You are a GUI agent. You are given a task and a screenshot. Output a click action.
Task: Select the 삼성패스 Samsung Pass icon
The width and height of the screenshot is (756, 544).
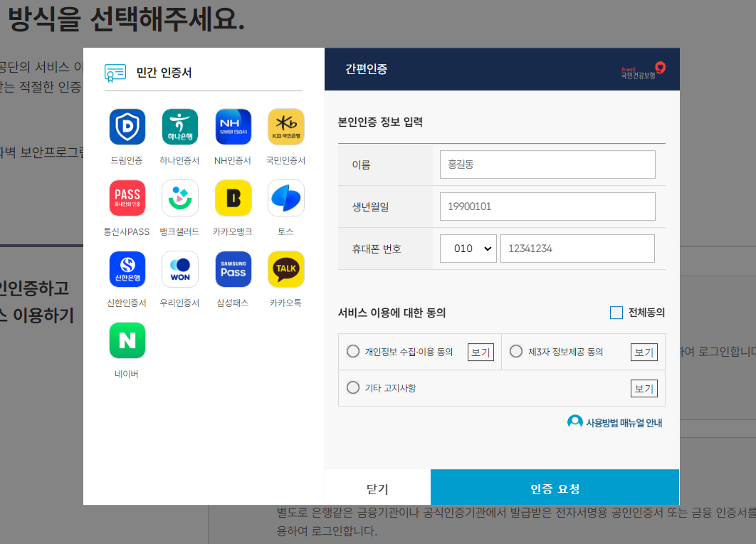(233, 269)
